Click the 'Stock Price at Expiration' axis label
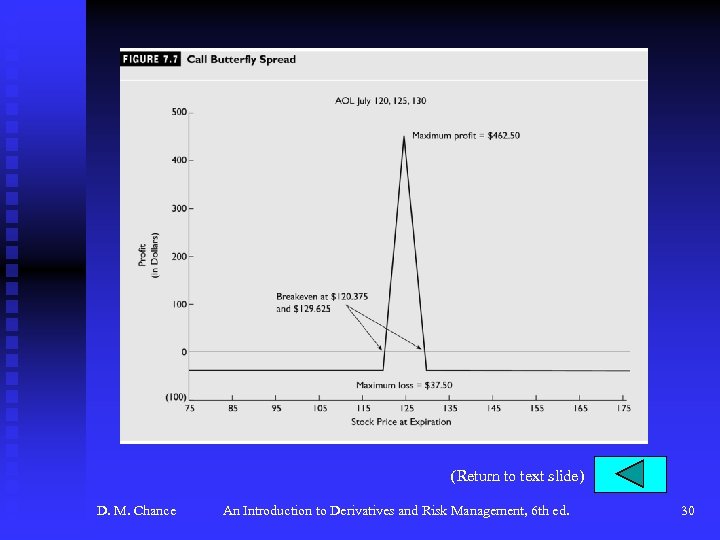Image resolution: width=720 pixels, height=540 pixels. [x=401, y=422]
